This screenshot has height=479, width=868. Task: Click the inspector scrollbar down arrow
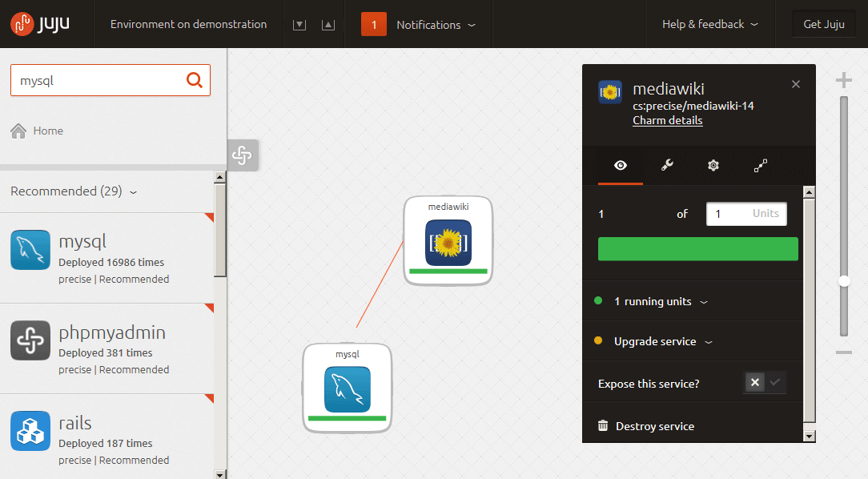click(809, 437)
